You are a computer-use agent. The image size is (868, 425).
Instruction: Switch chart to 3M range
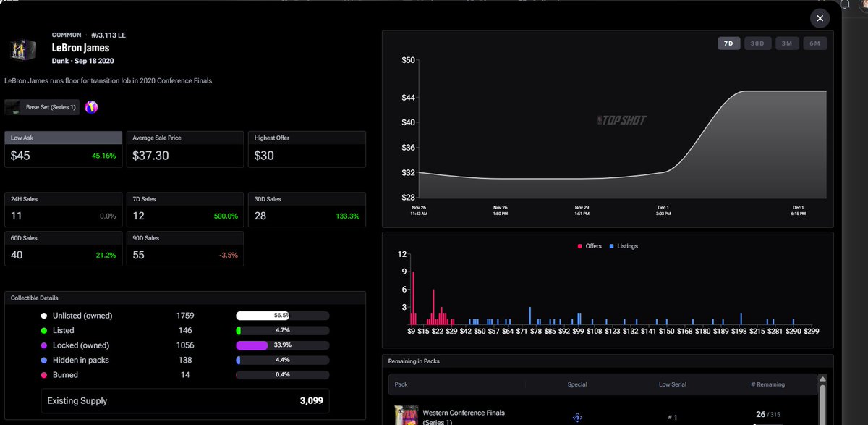[786, 43]
